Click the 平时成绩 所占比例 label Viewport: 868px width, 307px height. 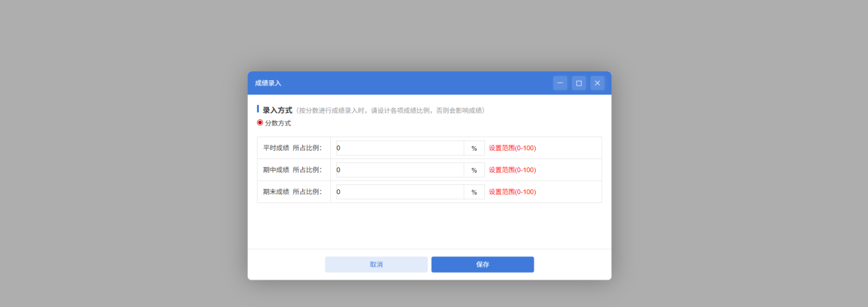tap(293, 148)
